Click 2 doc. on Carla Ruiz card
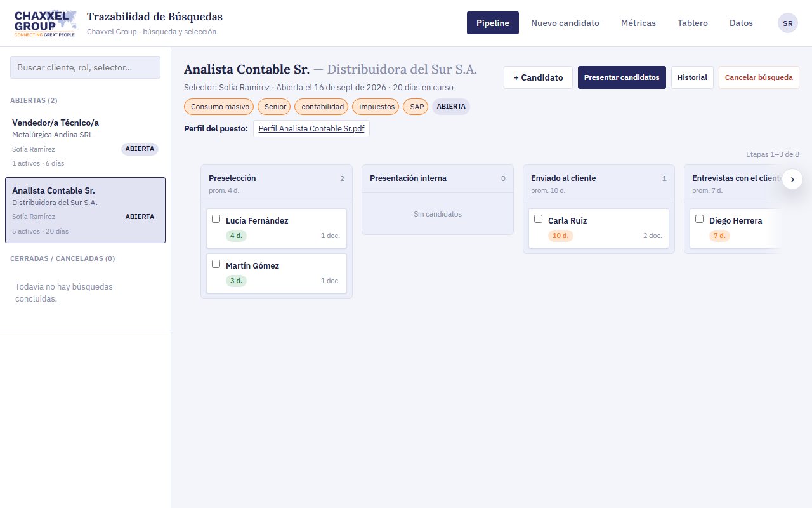The width and height of the screenshot is (812, 508). [652, 236]
